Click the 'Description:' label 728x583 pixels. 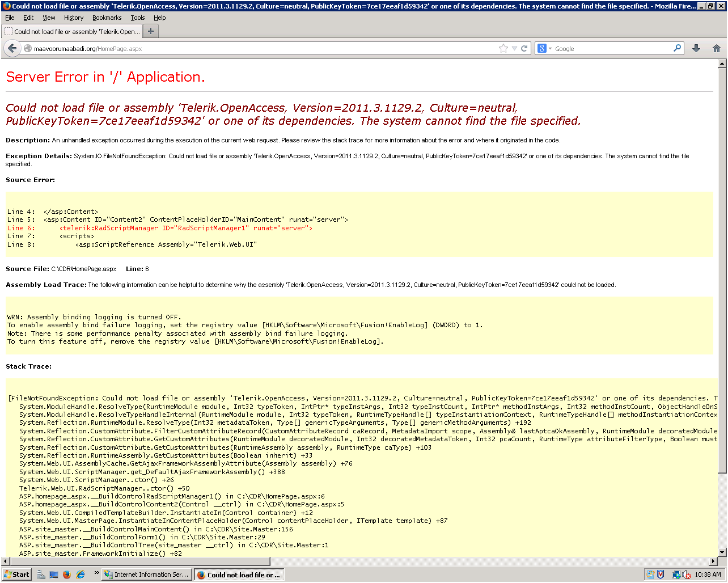28,140
